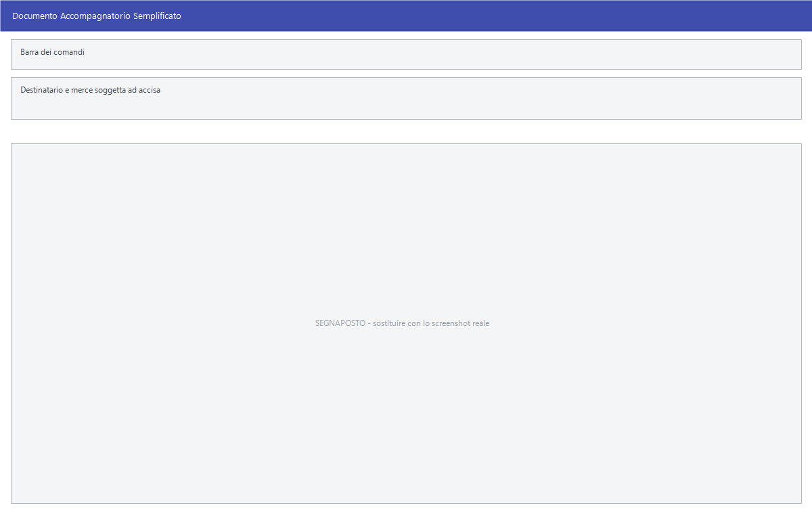This screenshot has width=812, height=514.
Task: Click the "SEGNAPOSTO - sostituire con lo screenshot reale" text
Action: pos(403,323)
